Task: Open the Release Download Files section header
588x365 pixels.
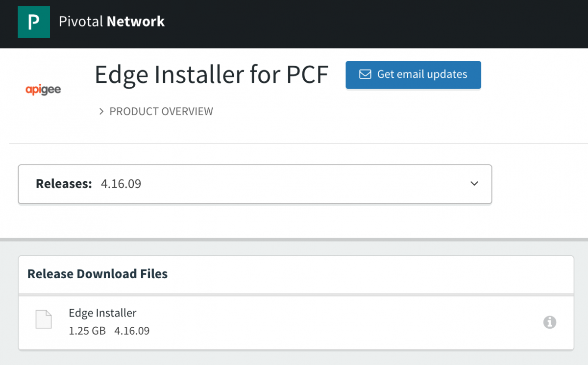Action: (x=97, y=274)
